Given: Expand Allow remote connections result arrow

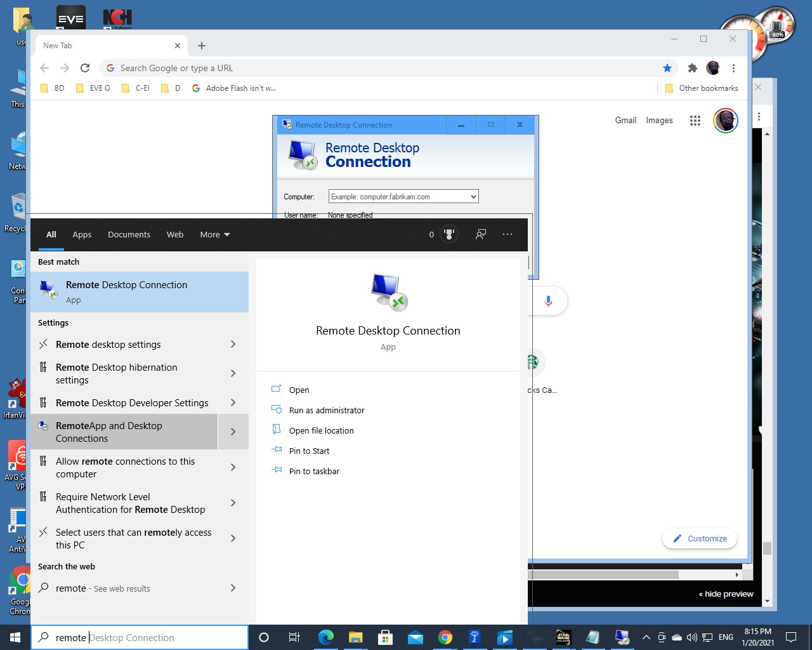Looking at the screenshot, I should click(x=233, y=467).
